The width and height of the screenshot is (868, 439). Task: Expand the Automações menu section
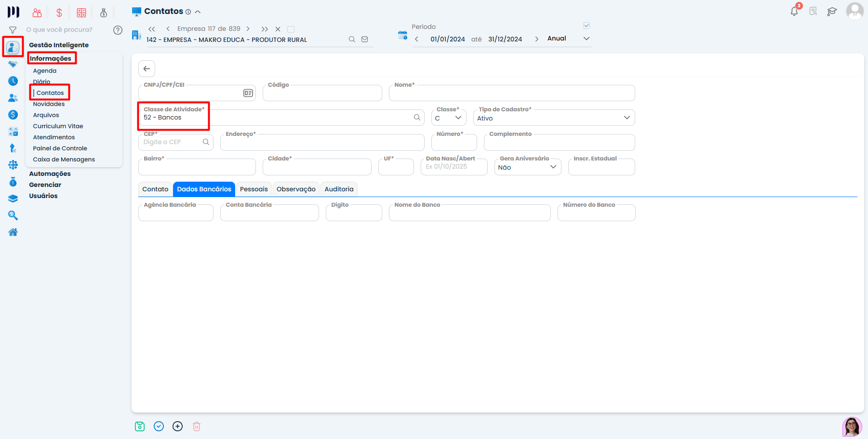(50, 174)
